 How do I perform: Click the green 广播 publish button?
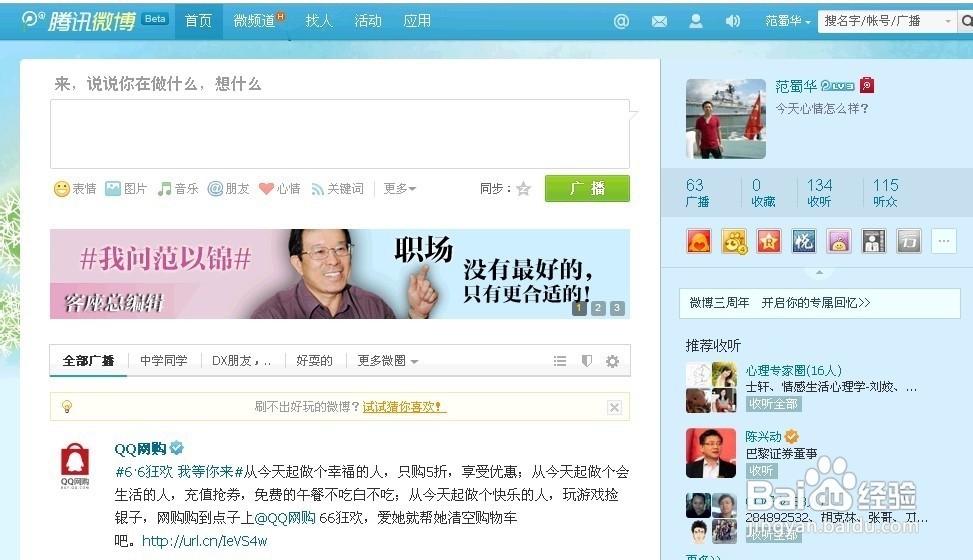587,188
